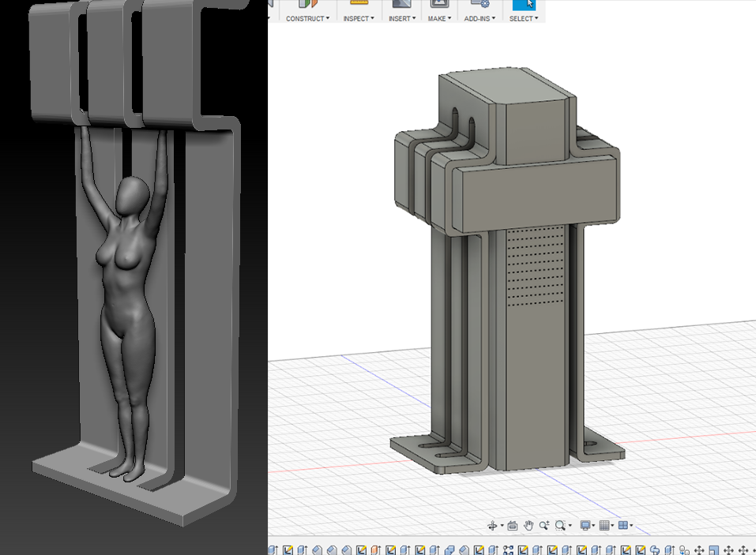This screenshot has height=555, width=756.
Task: Expand the Display Settings dropdown arrow
Action: point(594,527)
